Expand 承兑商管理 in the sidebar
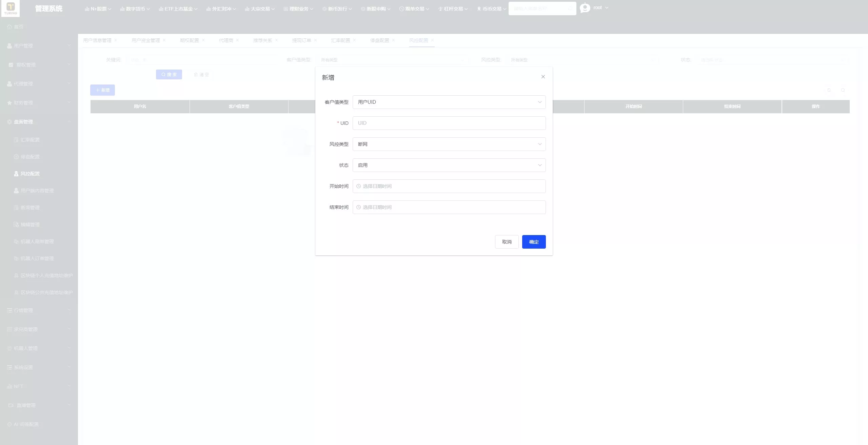This screenshot has height=445, width=868. point(39,329)
